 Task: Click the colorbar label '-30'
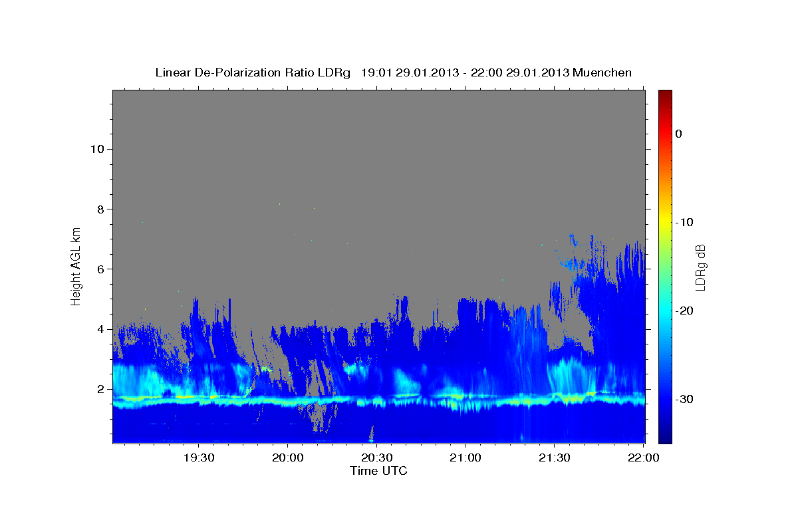[x=685, y=399]
